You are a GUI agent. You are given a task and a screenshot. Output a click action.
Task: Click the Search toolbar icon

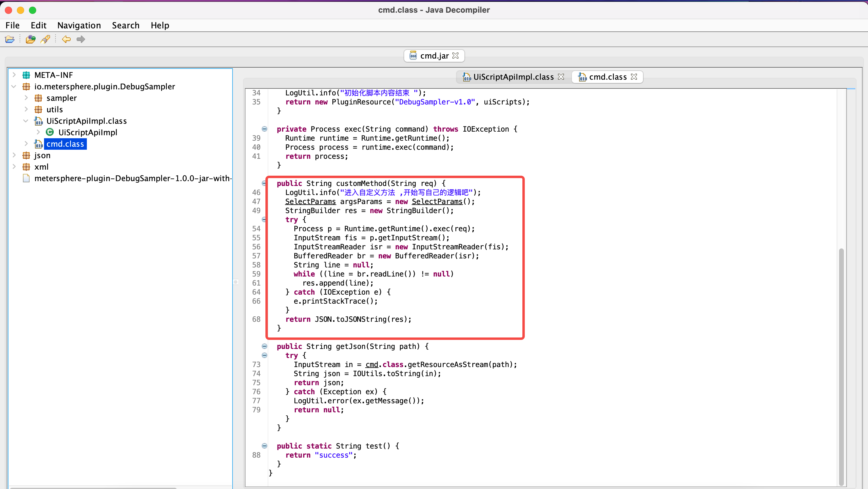coord(46,39)
